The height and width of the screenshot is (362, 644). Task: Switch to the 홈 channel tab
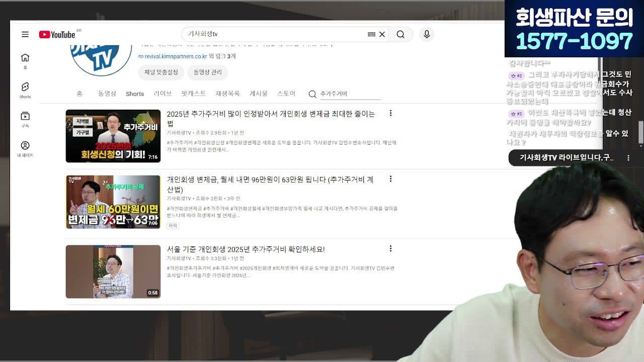(79, 94)
